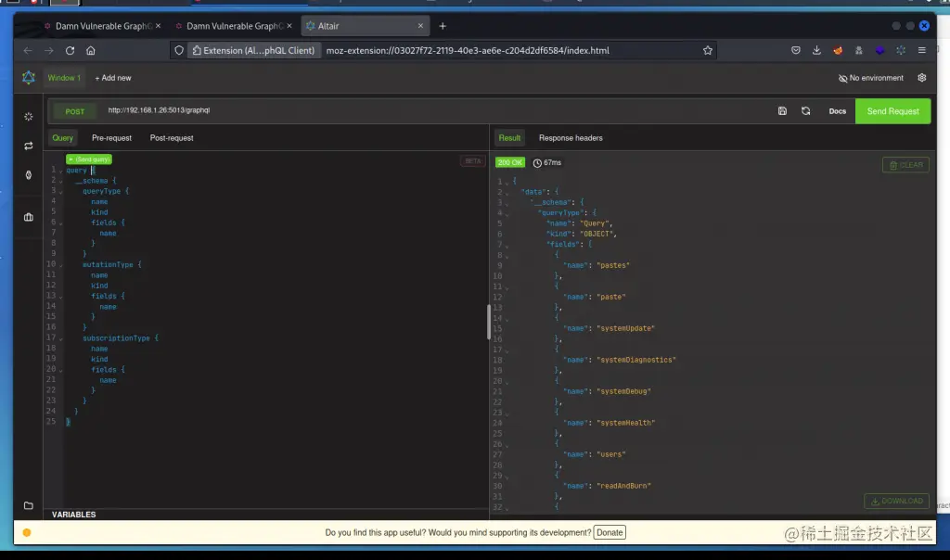Fold line 1 query block
The image size is (950, 560).
point(60,171)
